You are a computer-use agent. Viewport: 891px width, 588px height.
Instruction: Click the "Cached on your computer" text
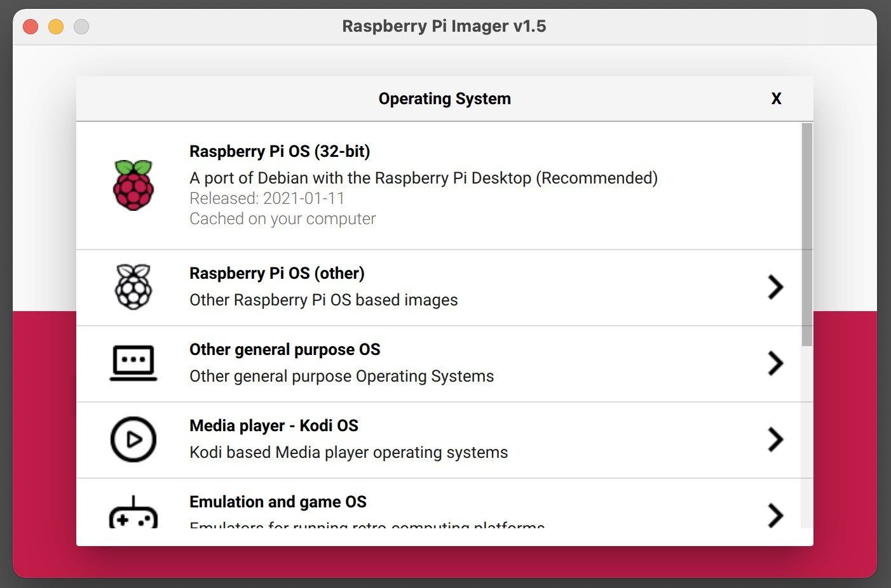click(283, 218)
